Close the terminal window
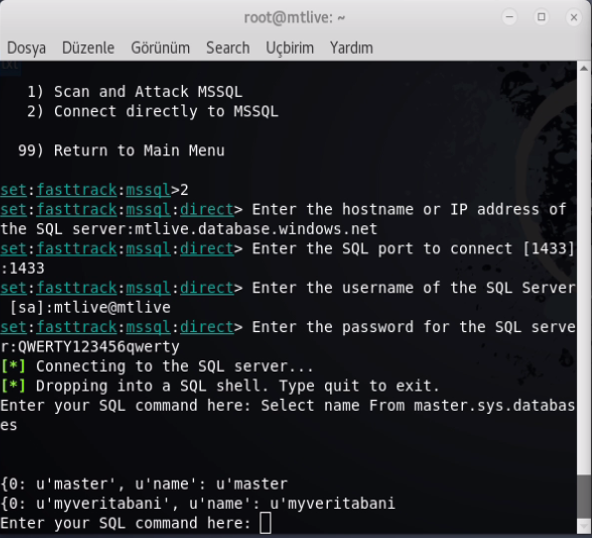592x538 pixels. click(574, 17)
